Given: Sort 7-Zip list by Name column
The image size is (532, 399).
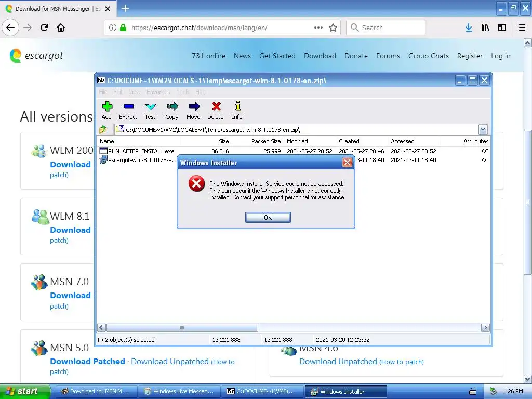Looking at the screenshot, I should click(x=138, y=141).
